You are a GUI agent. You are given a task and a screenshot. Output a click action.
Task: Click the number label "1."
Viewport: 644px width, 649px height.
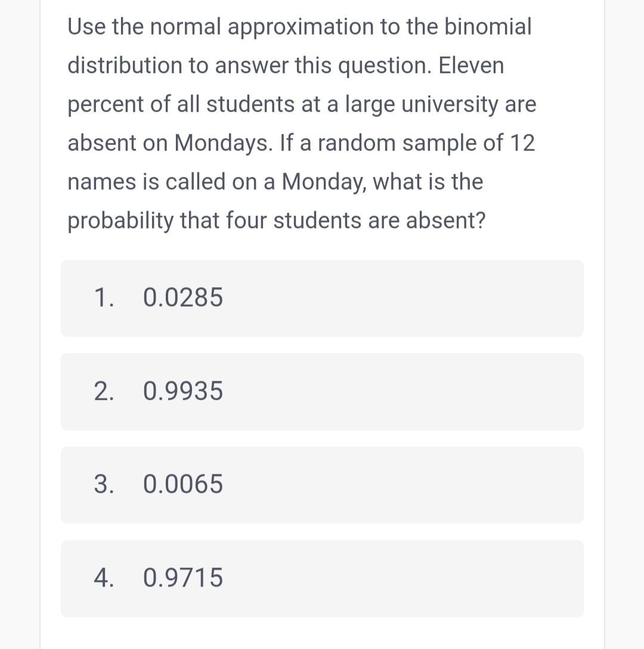(x=104, y=298)
